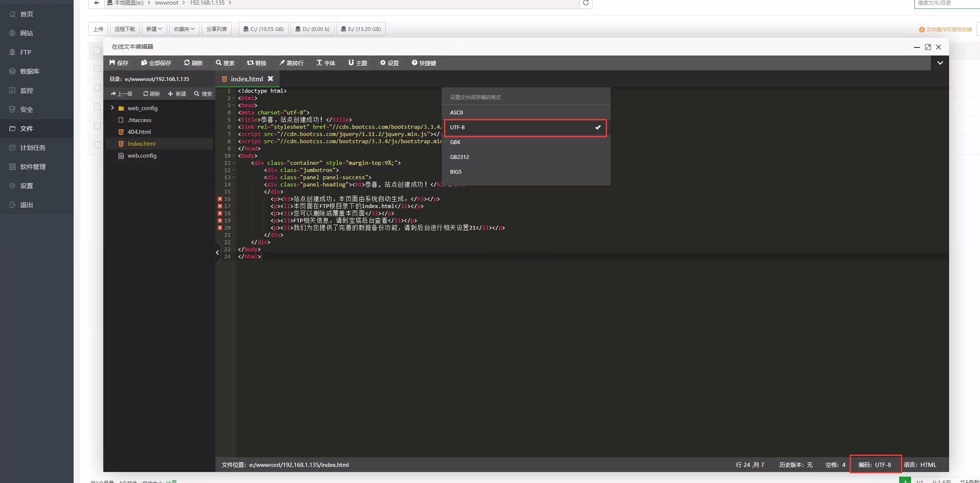Refresh the editor via 刷新 in toolbar
980x483 pixels.
[x=193, y=63]
